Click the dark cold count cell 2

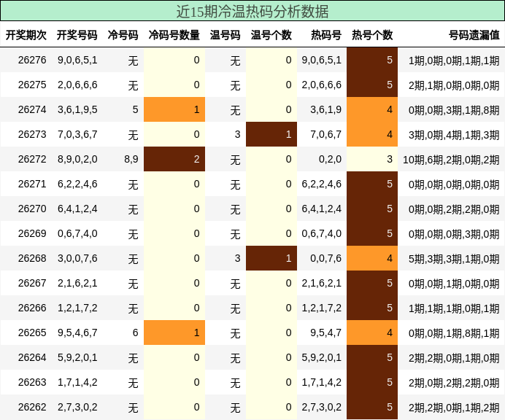[174, 159]
